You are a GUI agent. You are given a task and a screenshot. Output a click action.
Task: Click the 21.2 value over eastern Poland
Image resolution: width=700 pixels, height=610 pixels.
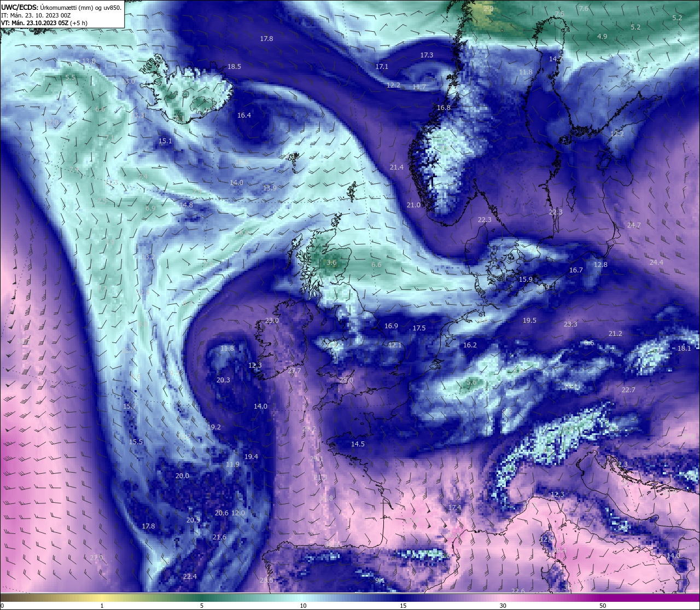point(615,333)
